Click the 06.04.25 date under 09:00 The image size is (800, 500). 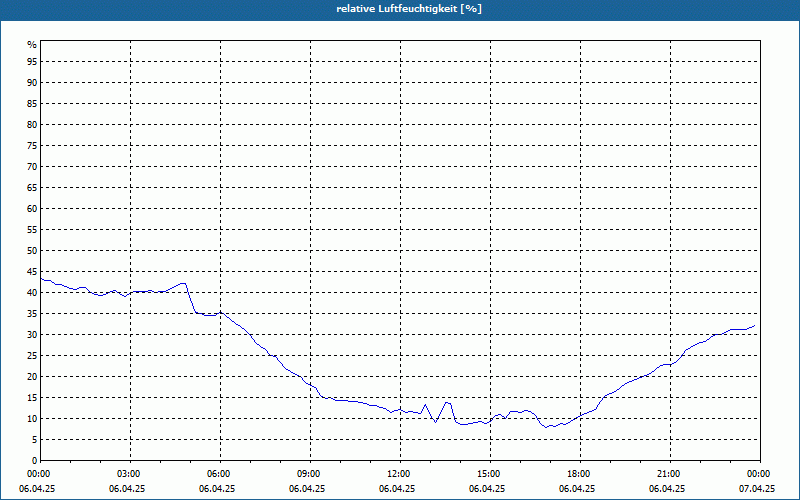307,489
